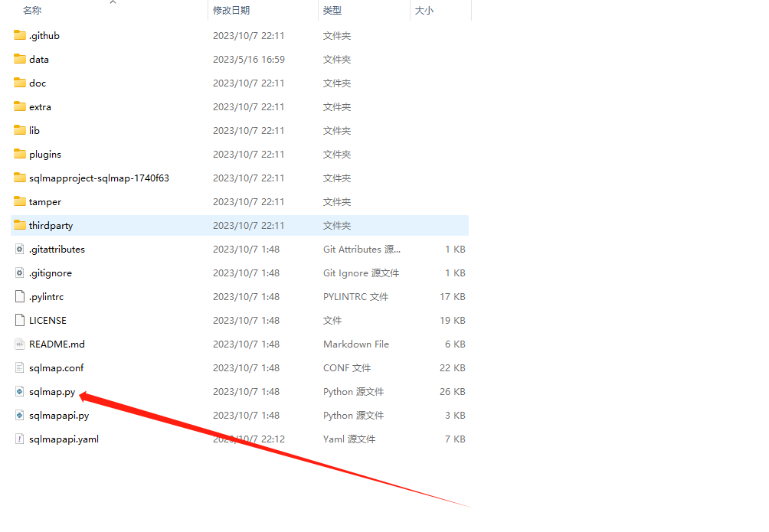Click the .pylintrc file icon

coord(20,296)
